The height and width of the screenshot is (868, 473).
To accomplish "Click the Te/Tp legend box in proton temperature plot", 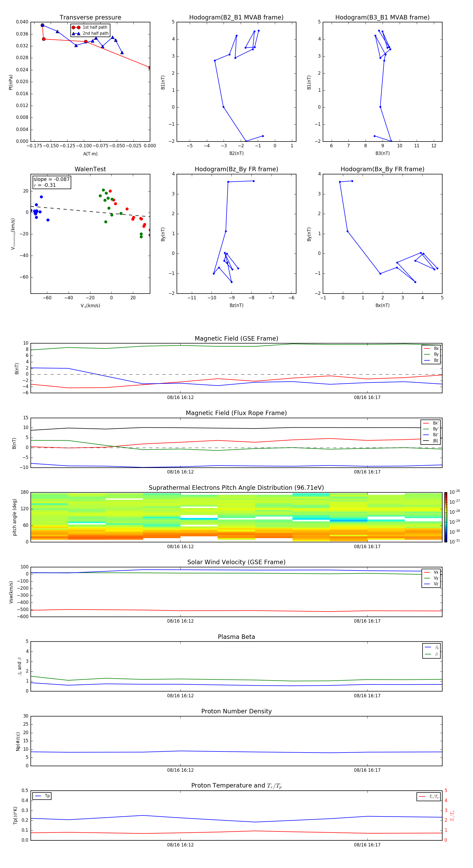I will 429,796.
